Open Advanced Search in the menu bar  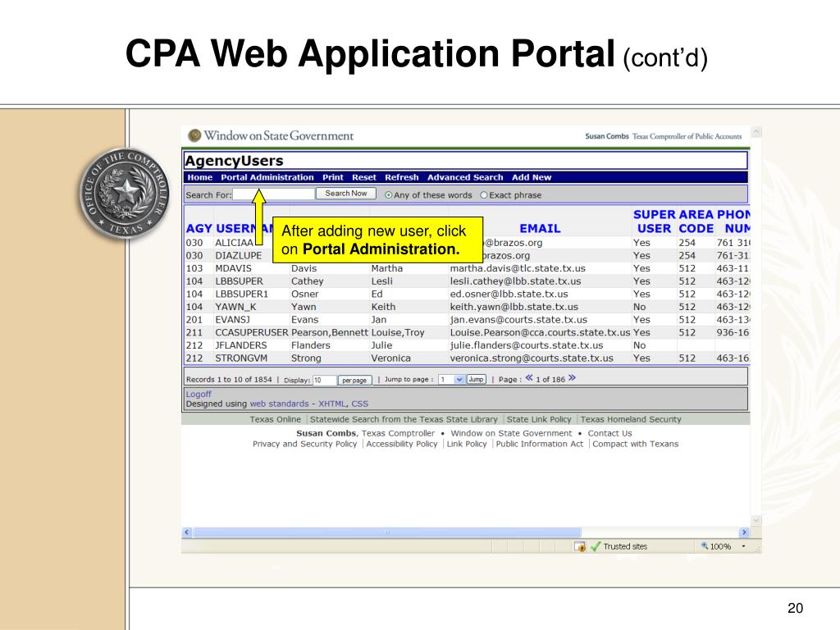coord(465,177)
